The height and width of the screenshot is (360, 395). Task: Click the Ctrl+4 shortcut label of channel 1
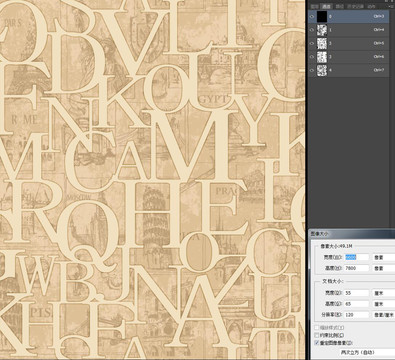(379, 30)
